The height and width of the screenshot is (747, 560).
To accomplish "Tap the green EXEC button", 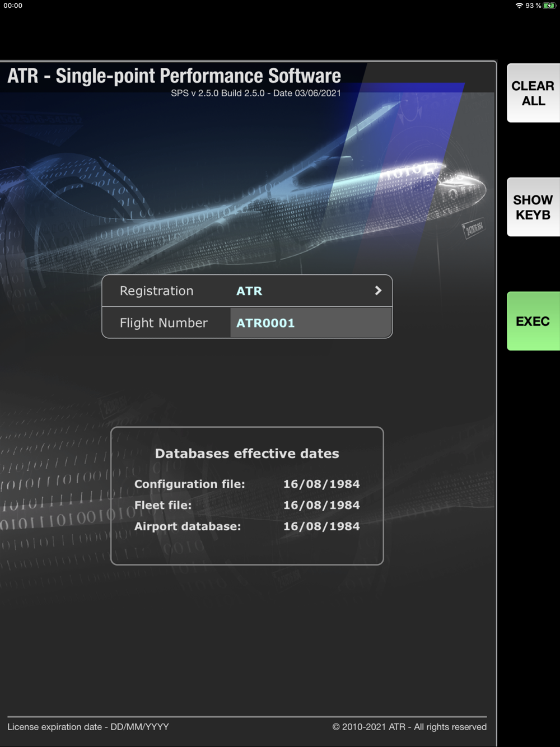I will point(533,321).
